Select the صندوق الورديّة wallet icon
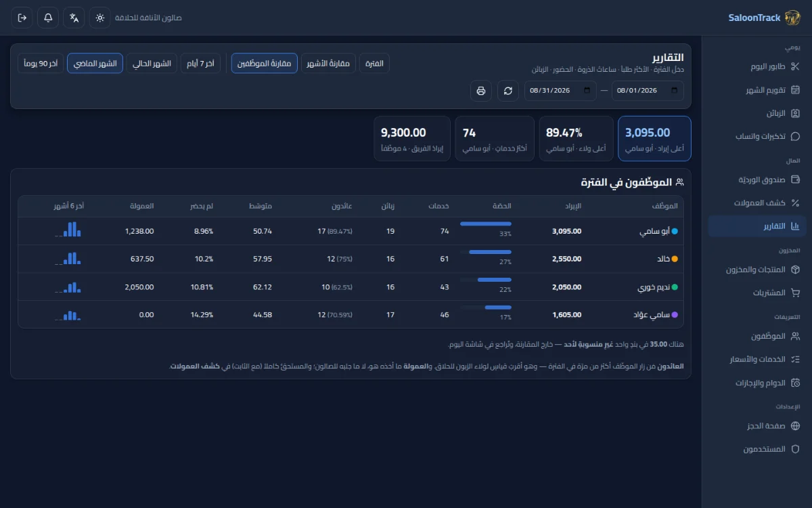This screenshot has width=812, height=508. coord(795,179)
